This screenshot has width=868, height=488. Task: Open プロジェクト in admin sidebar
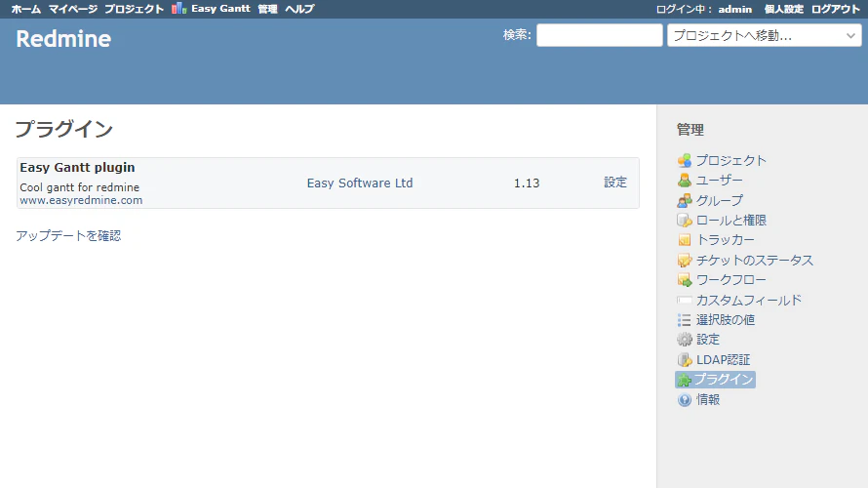[731, 161]
